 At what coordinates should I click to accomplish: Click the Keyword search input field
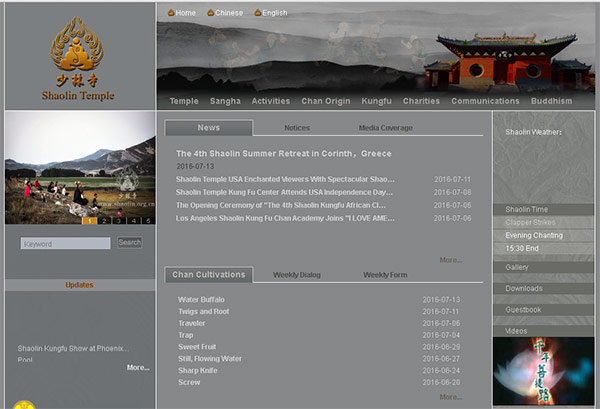pyautogui.click(x=65, y=243)
